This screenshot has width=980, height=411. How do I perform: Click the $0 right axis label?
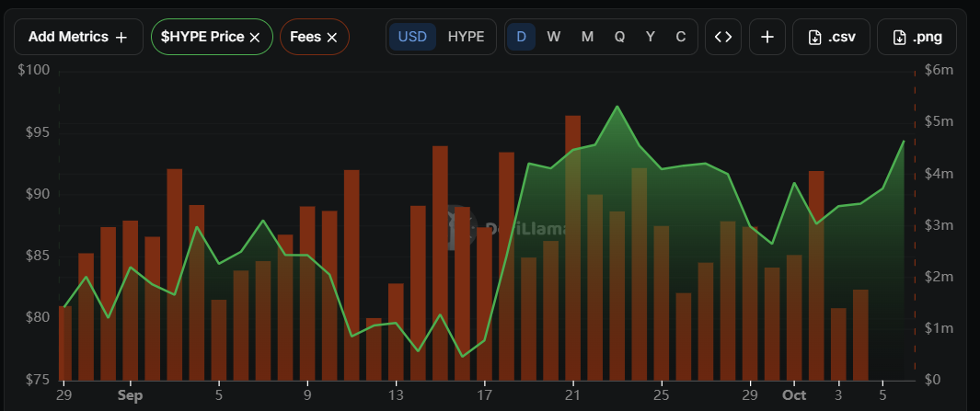point(932,380)
